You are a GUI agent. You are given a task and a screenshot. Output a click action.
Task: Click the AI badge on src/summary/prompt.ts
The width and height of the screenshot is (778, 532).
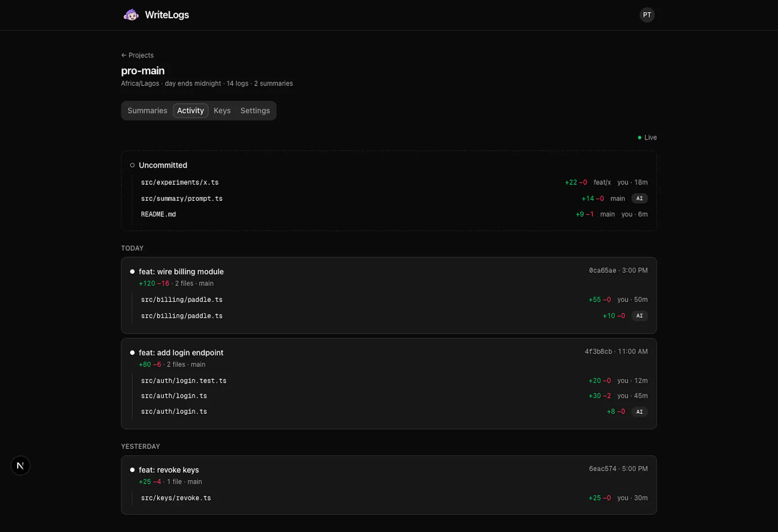pos(639,198)
